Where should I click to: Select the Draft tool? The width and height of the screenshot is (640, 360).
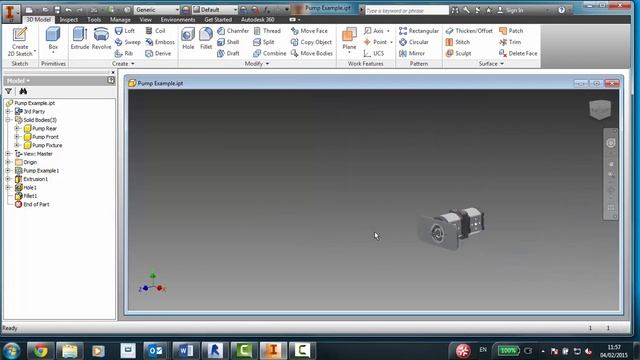(228, 53)
